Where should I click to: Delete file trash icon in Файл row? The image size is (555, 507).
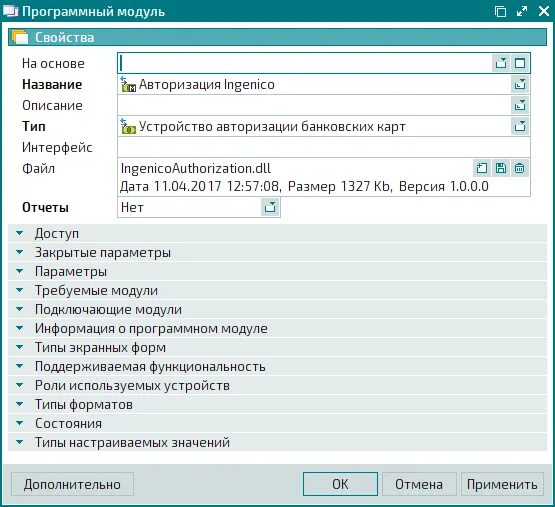point(519,168)
